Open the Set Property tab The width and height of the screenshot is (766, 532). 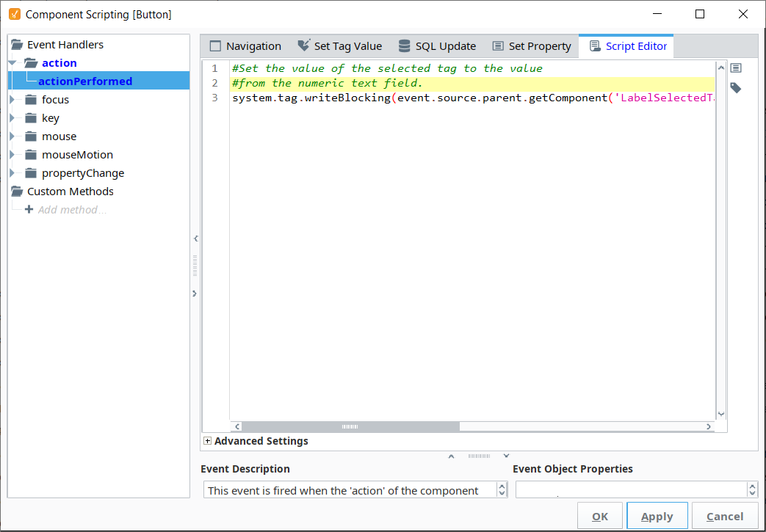pos(531,46)
